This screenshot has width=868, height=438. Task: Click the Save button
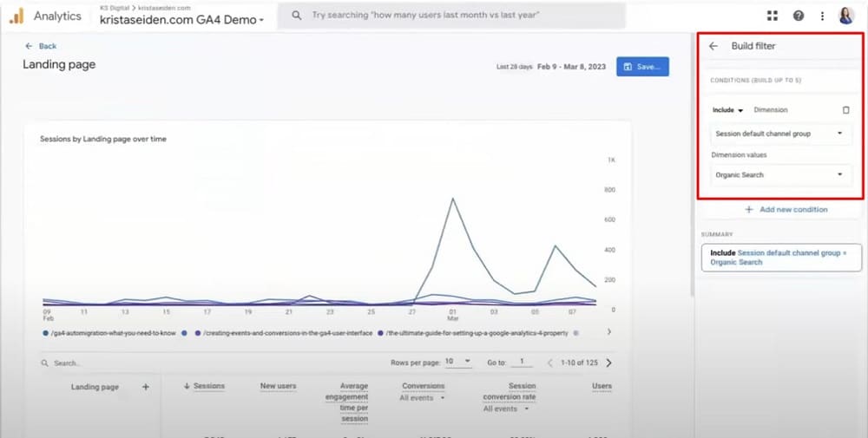tap(642, 67)
